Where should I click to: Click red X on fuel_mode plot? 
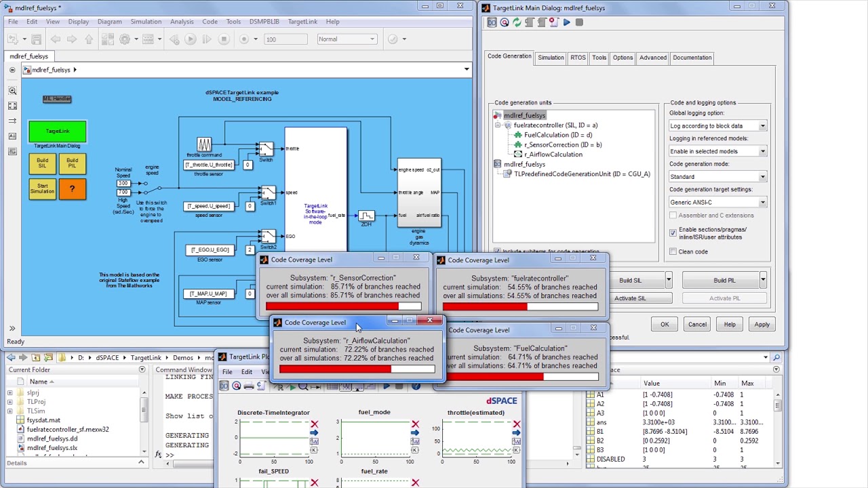tap(415, 425)
